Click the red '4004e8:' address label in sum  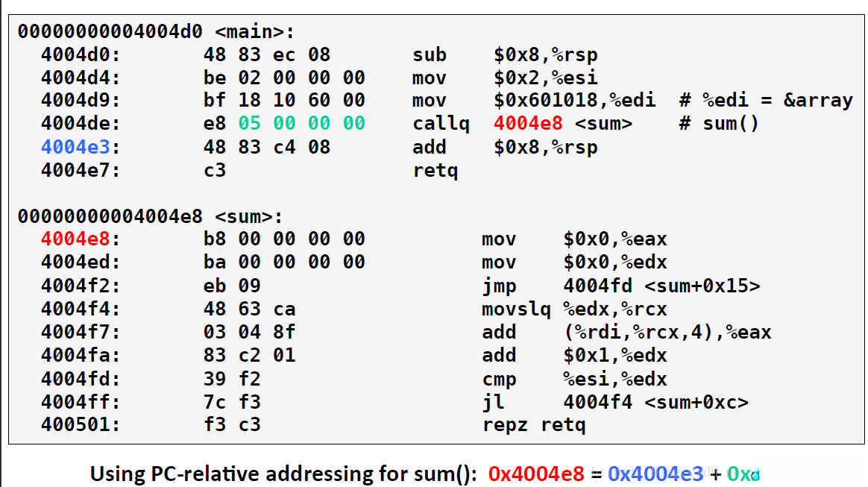(81, 239)
